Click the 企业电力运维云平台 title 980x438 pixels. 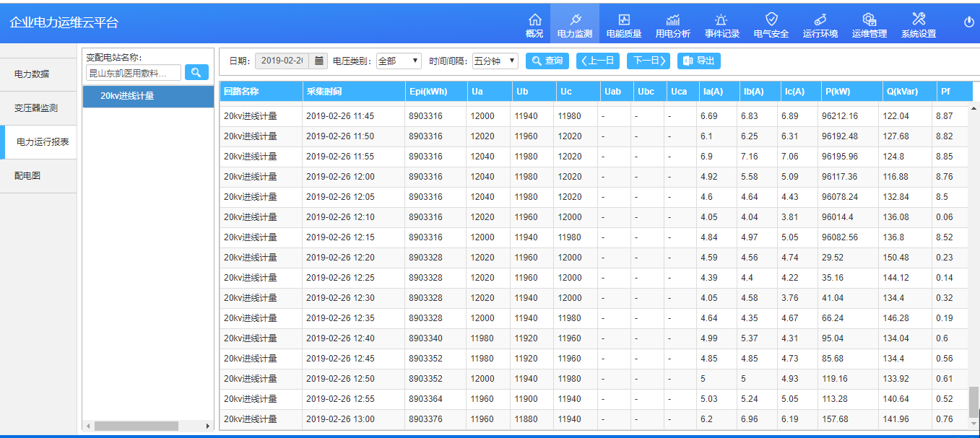[x=64, y=22]
